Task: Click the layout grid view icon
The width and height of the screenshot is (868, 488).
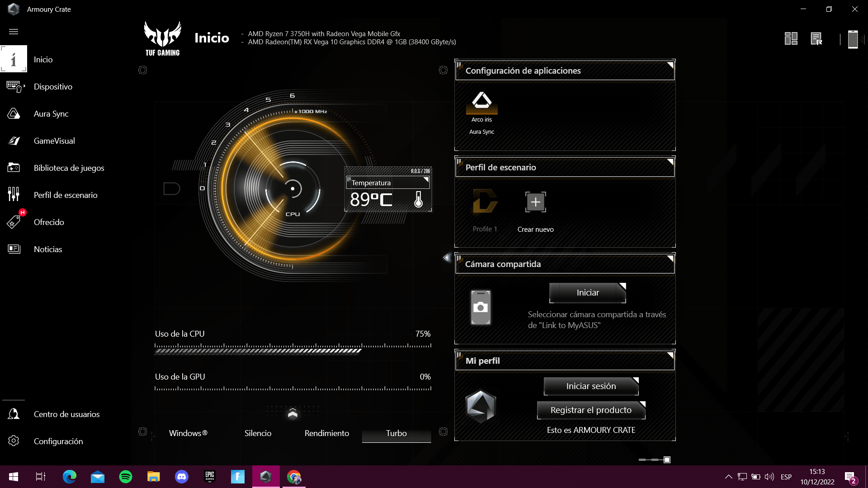Action: 791,38
